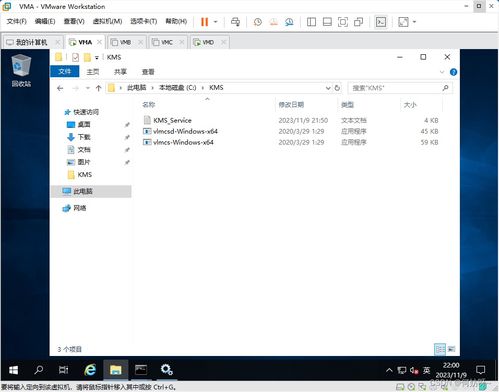
Task: Open Internet Explorer from guest taskbar
Action: (x=90, y=370)
